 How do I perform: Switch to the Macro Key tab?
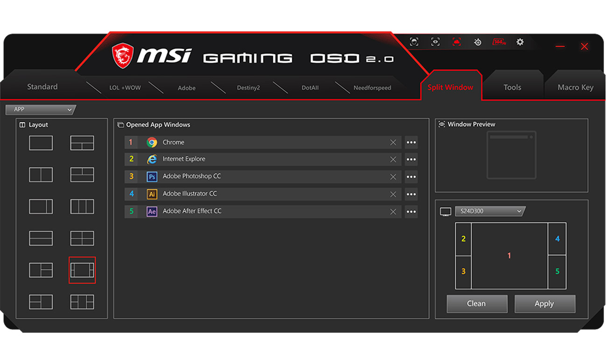click(x=575, y=87)
